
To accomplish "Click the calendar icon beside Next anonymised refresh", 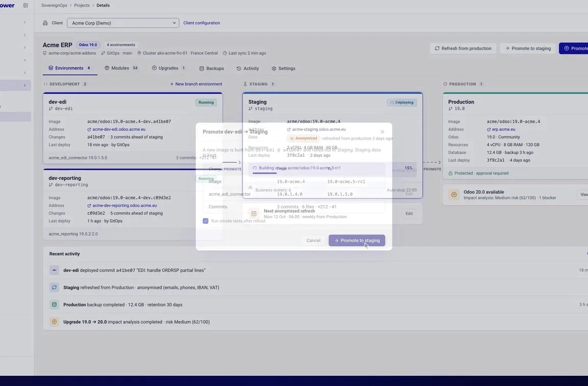I will click(254, 214).
